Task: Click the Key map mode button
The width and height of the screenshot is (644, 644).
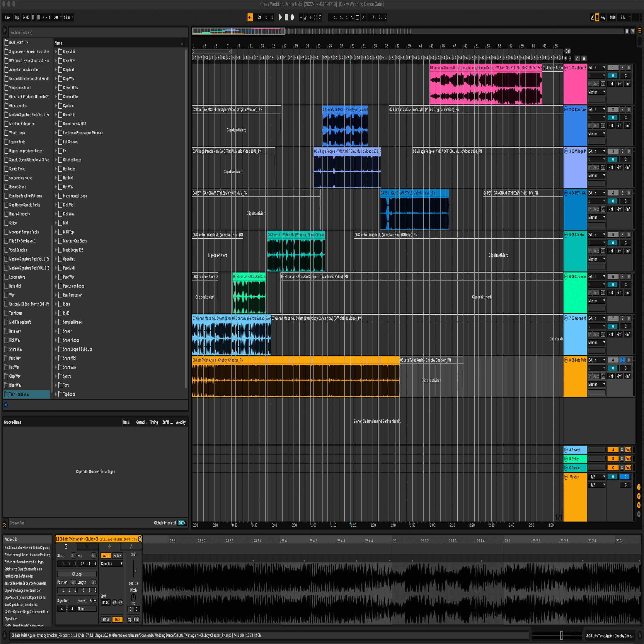Action: point(603,17)
